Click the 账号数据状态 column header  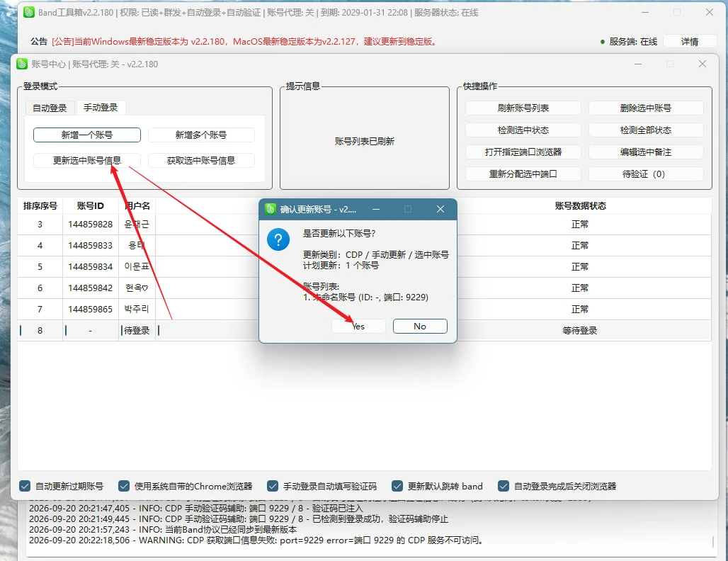click(581, 205)
